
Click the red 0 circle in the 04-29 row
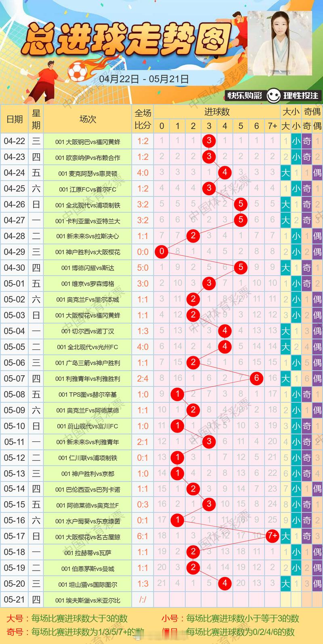click(161, 252)
